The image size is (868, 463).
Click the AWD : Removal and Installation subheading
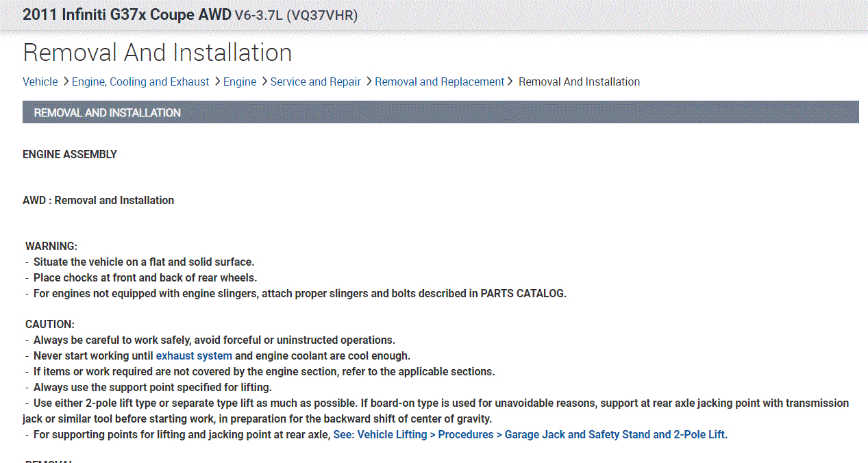pyautogui.click(x=98, y=200)
